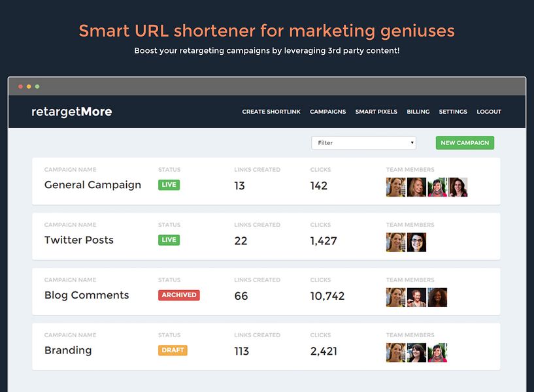The image size is (534, 392).
Task: Open Create Shortlink page
Action: [271, 112]
